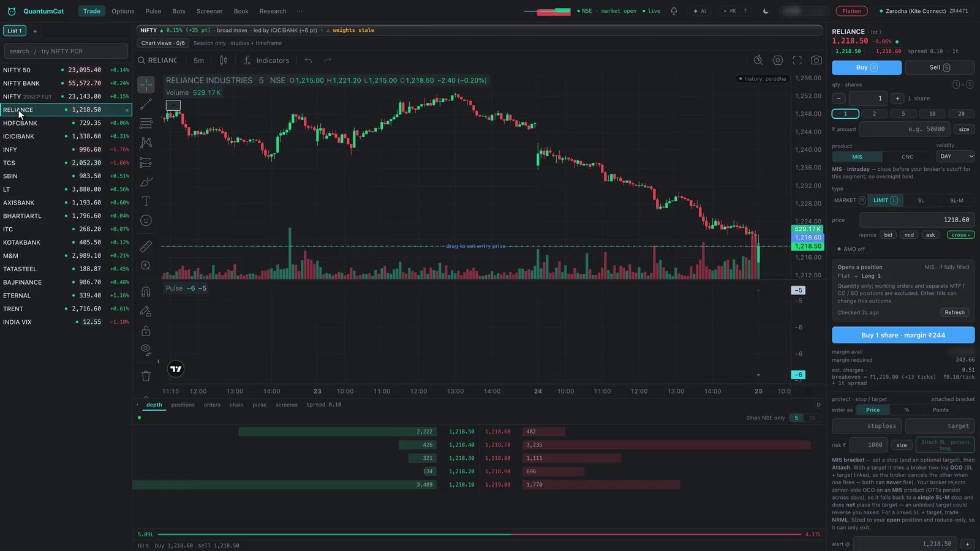
Task: Go to the Research tab
Action: (x=273, y=11)
